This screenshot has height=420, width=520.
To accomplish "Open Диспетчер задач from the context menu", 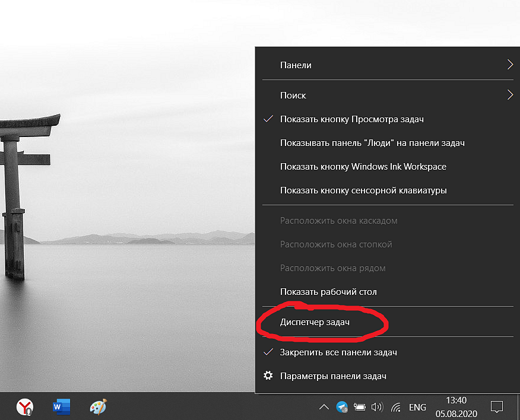I will coord(388,322).
